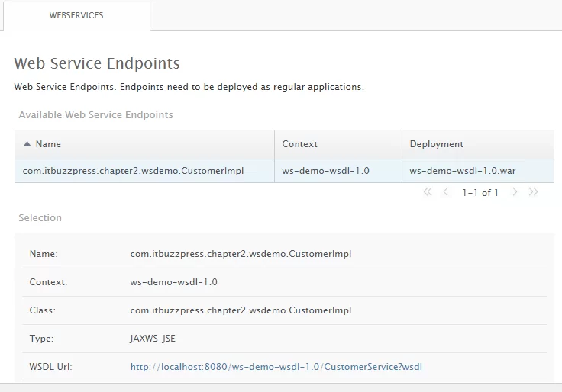Click the Context value ws-demo-wsdl-1.0 in Selection
The width and height of the screenshot is (562, 392).
[x=173, y=282]
